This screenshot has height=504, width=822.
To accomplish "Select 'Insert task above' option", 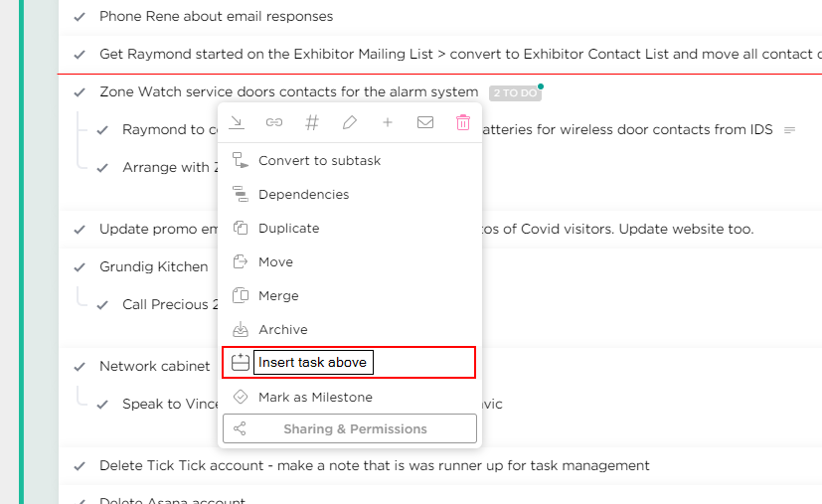I will click(x=312, y=363).
